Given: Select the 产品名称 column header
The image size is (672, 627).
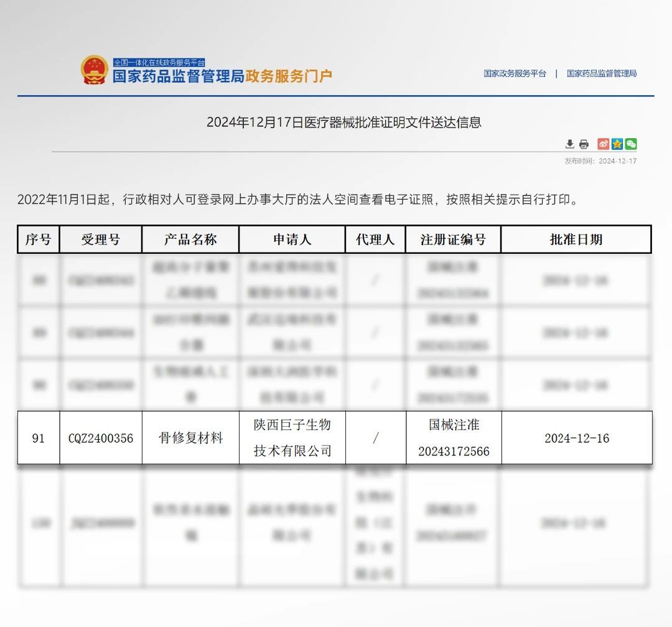Looking at the screenshot, I should 190,239.
